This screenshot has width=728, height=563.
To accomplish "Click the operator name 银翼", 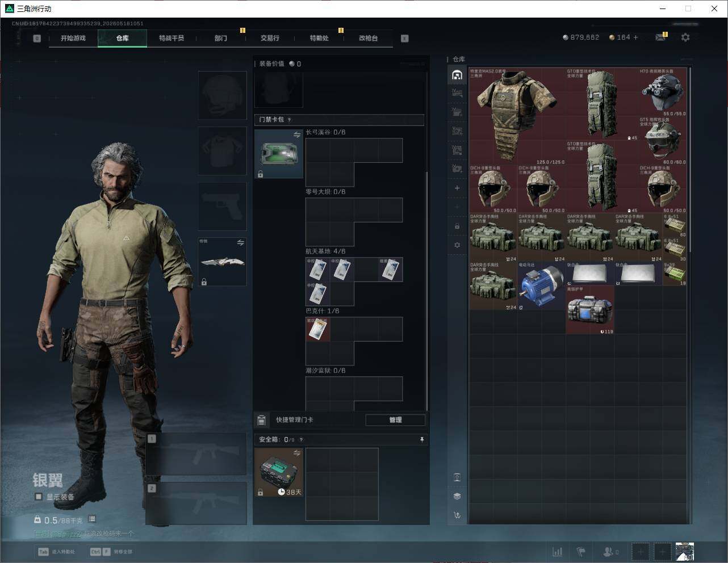I will pyautogui.click(x=48, y=480).
